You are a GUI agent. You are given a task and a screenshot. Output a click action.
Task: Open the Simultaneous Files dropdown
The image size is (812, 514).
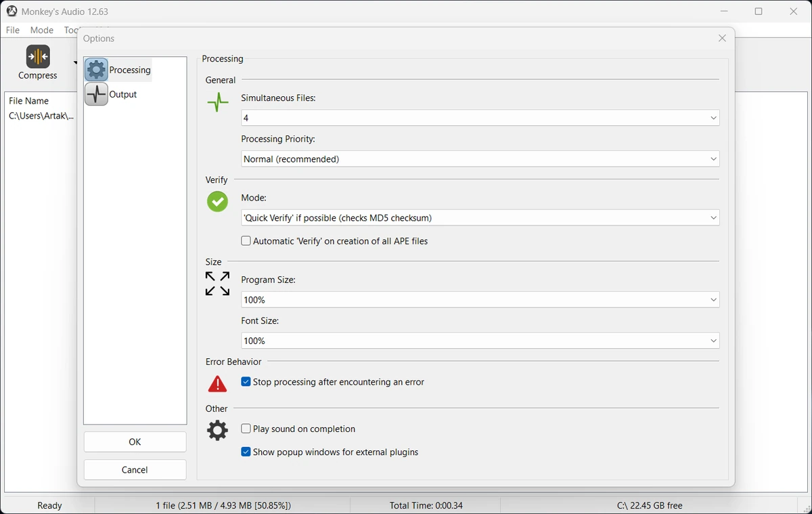point(480,118)
